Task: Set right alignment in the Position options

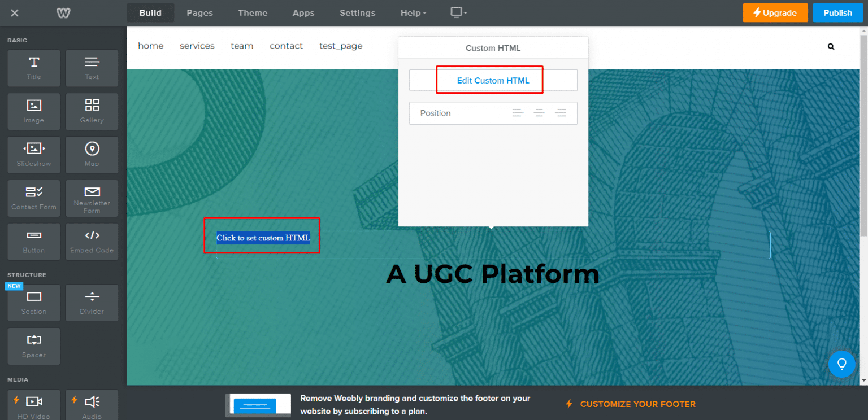Action: pos(561,113)
